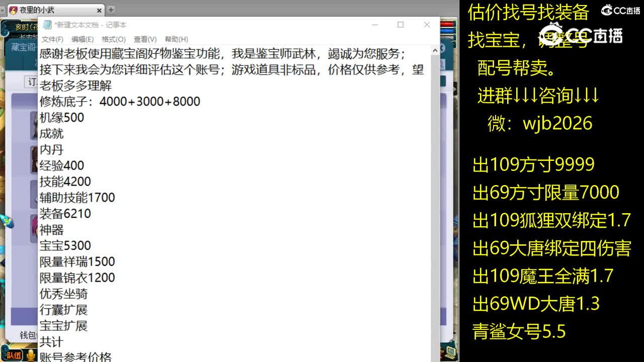Click the 藏宝阁 title in game window
Image resolution: width=644 pixels, height=362 pixels.
[23, 47]
